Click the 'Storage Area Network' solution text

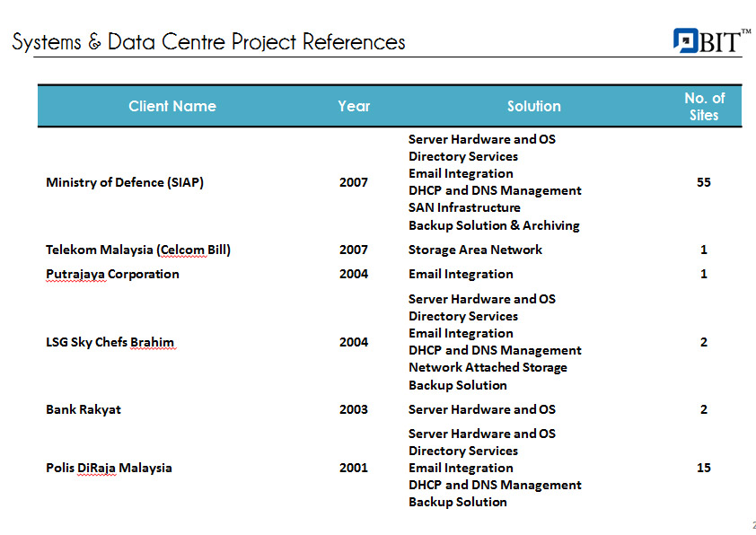pyautogui.click(x=475, y=250)
